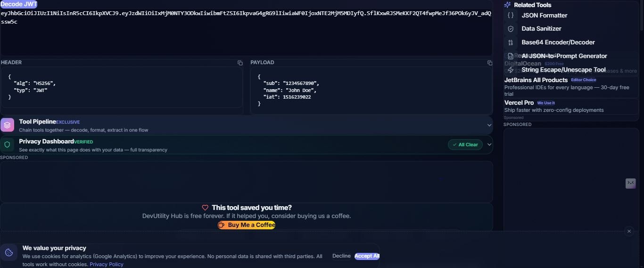Click the "iat": 1516239022 payload line
Screen dimensions: 644x268
(287, 97)
